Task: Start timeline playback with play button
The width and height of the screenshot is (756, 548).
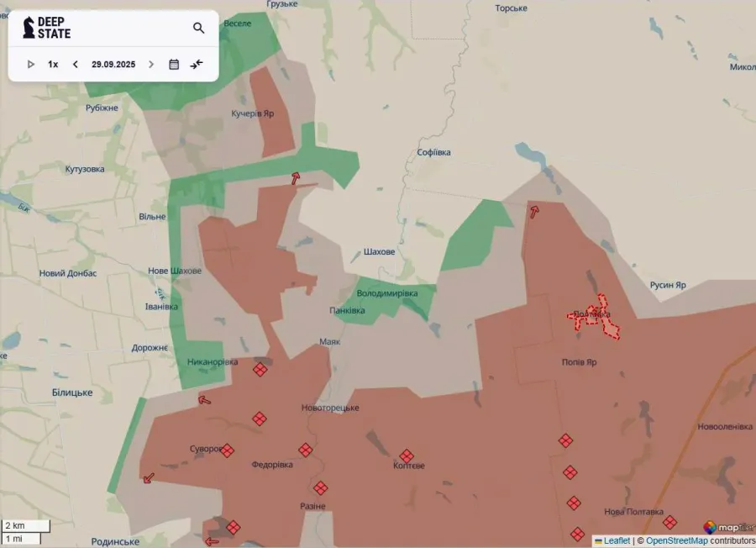Action: (31, 64)
